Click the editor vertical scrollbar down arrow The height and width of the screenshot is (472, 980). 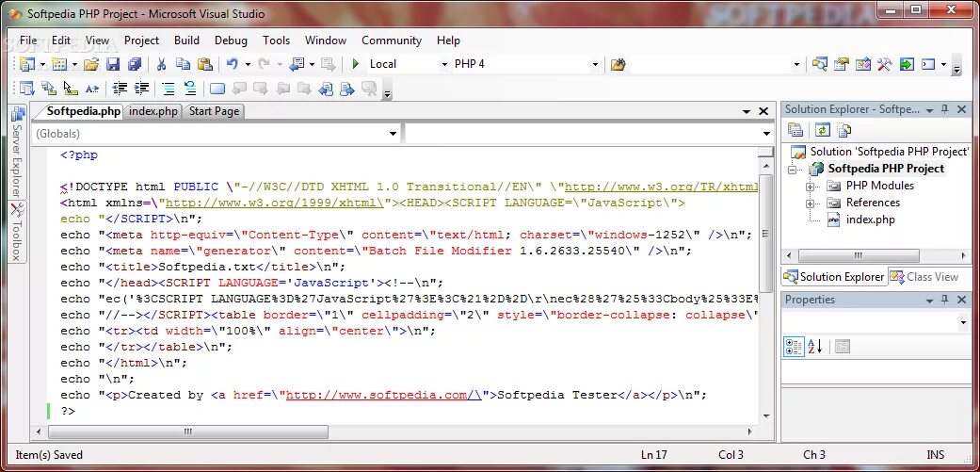point(765,415)
